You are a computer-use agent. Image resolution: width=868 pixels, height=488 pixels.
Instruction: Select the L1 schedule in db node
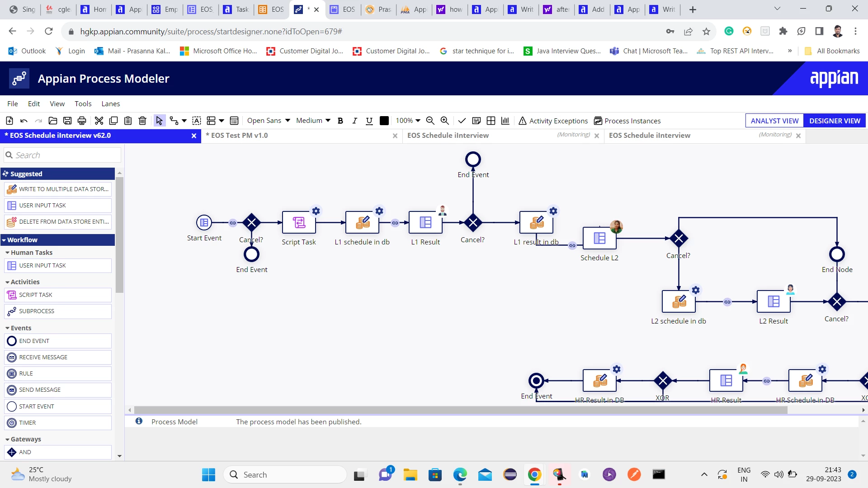362,222
